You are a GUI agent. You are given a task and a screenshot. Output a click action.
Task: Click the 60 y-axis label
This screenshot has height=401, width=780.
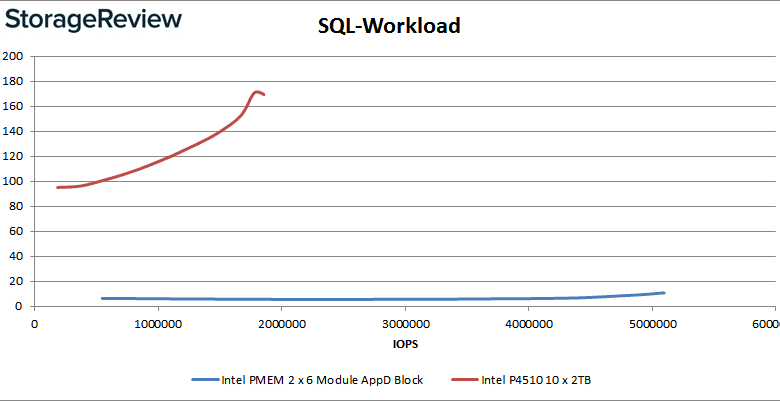point(14,231)
